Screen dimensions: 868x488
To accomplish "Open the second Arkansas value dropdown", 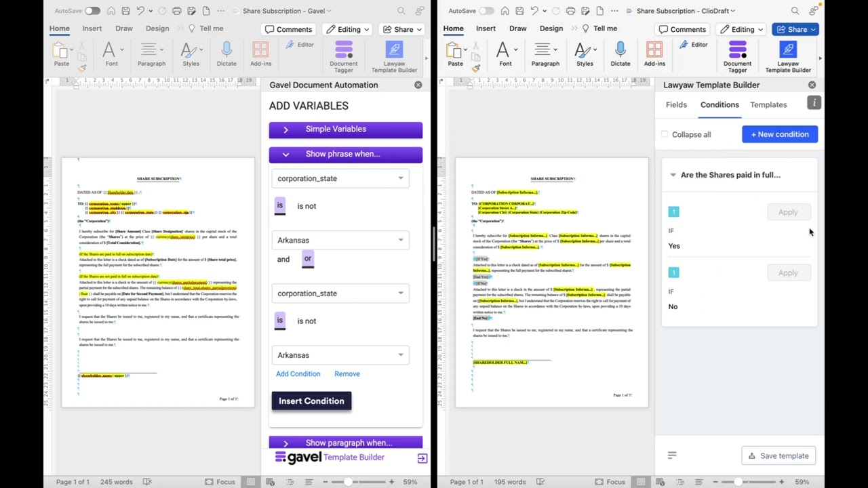I will (x=342, y=355).
